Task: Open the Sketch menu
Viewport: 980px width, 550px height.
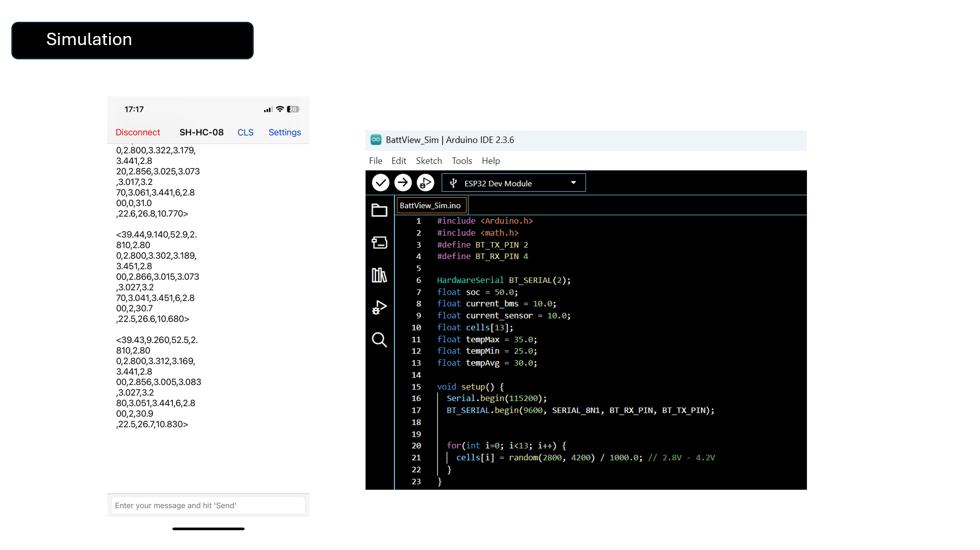Action: click(x=429, y=161)
